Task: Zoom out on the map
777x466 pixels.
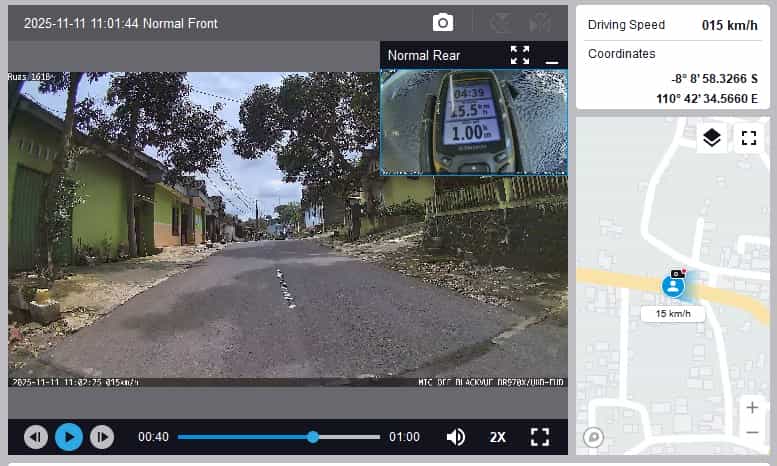Action: [752, 432]
